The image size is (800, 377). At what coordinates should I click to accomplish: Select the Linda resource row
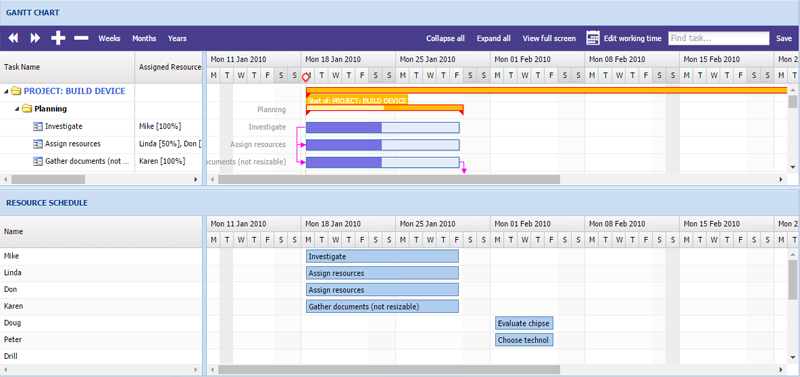[x=101, y=273]
